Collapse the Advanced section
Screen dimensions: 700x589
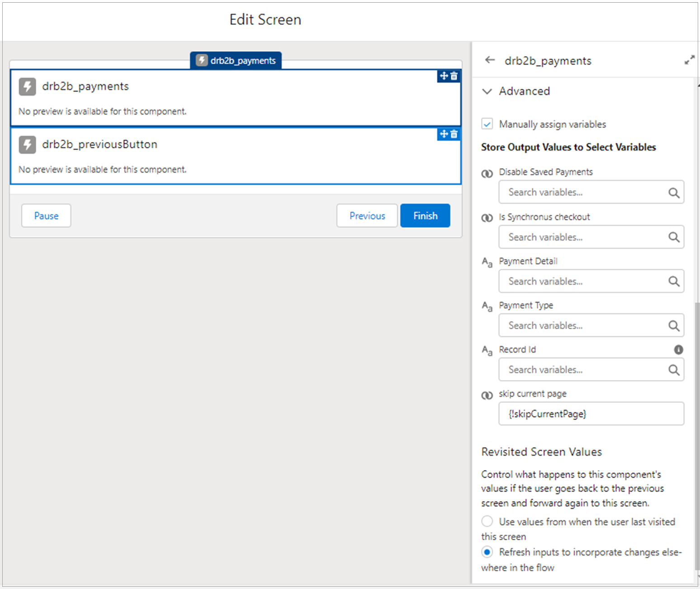(x=487, y=91)
